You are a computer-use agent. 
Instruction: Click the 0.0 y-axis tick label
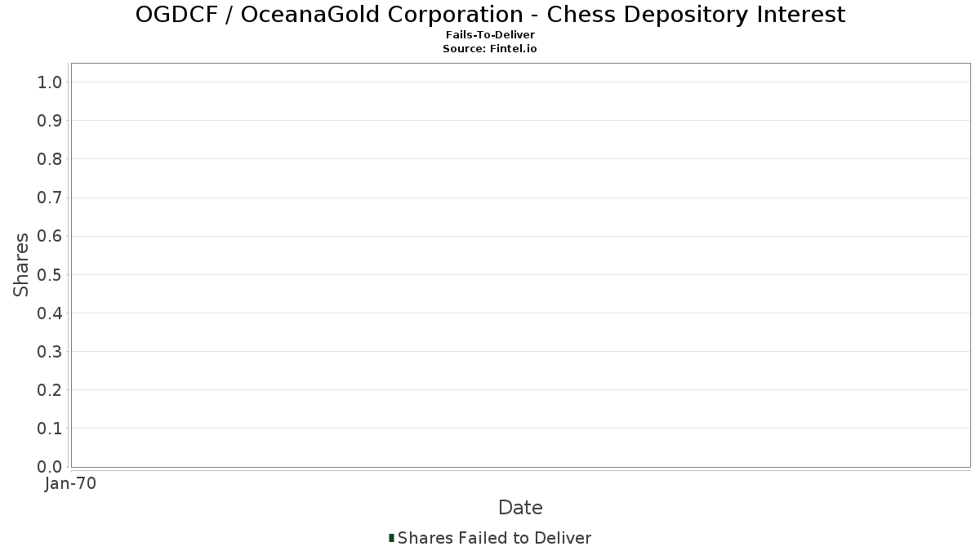tap(50, 467)
